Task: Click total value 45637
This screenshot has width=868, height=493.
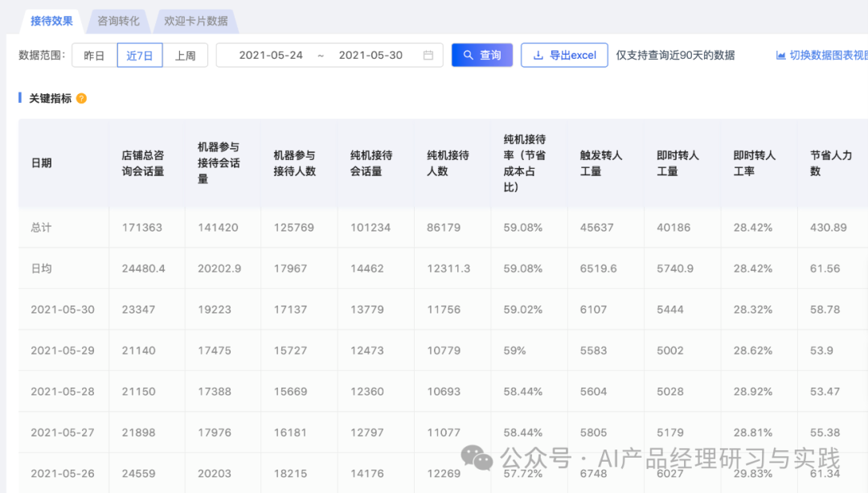Action: click(x=596, y=228)
